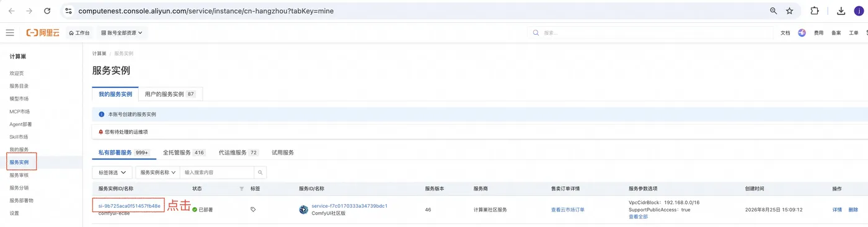Go back with the browser back arrow
Image resolution: width=868 pixels, height=227 pixels.
(11, 11)
